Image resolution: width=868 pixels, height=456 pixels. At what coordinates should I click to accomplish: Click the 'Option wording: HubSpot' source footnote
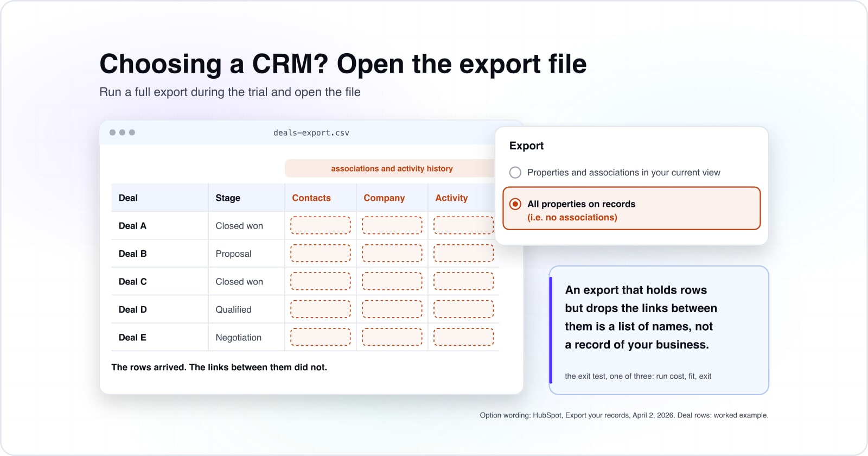(x=624, y=415)
